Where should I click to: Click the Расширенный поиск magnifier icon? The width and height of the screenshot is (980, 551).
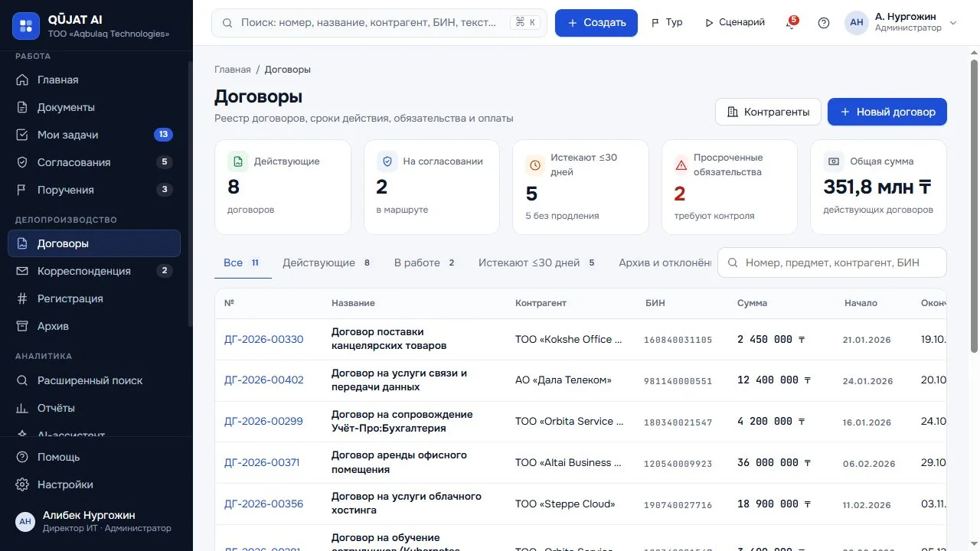coord(22,380)
